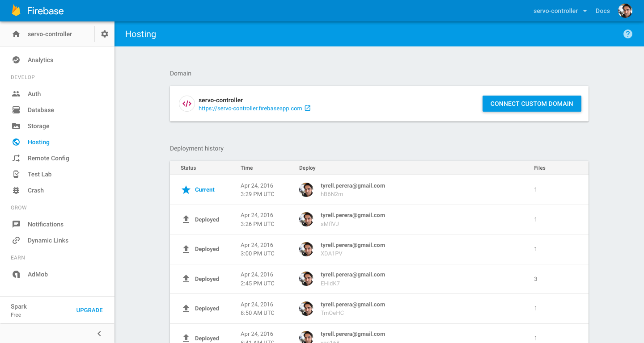Click the Hosting globe icon
The height and width of the screenshot is (343, 644).
point(16,142)
